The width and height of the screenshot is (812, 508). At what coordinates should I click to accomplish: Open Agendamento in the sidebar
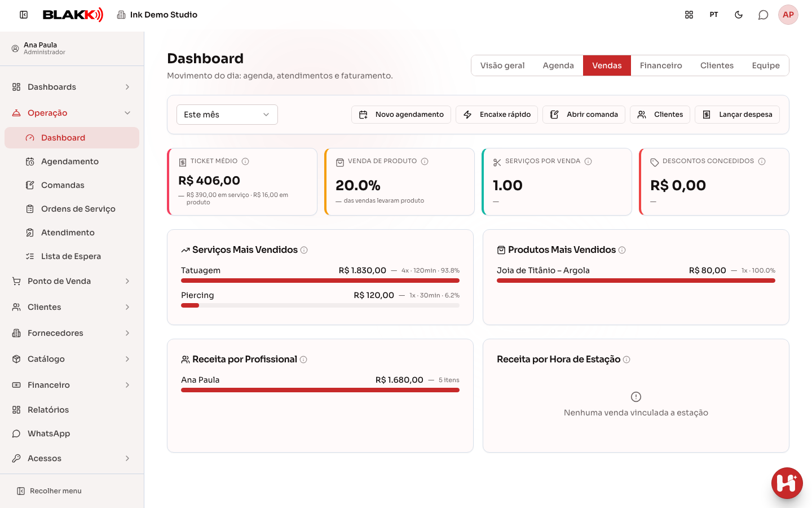click(x=72, y=161)
